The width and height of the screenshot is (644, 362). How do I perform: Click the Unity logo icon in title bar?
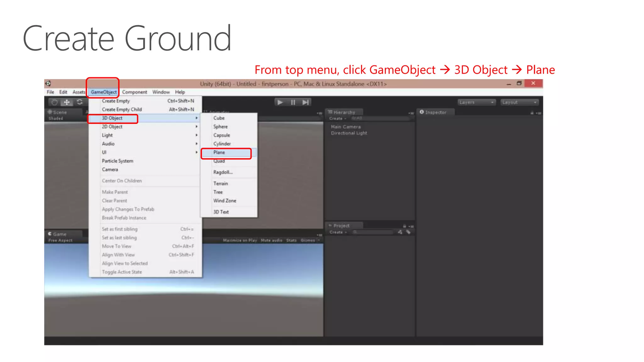pos(48,83)
